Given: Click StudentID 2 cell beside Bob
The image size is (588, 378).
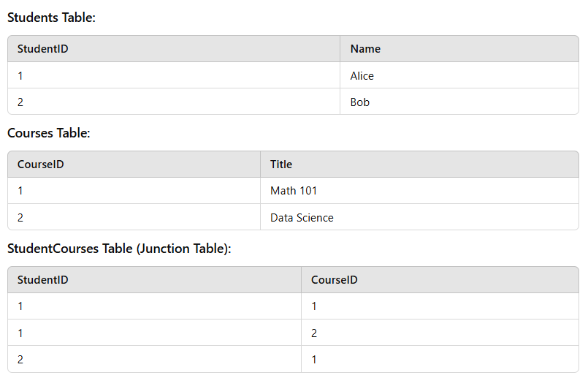Looking at the screenshot, I should 174,102.
